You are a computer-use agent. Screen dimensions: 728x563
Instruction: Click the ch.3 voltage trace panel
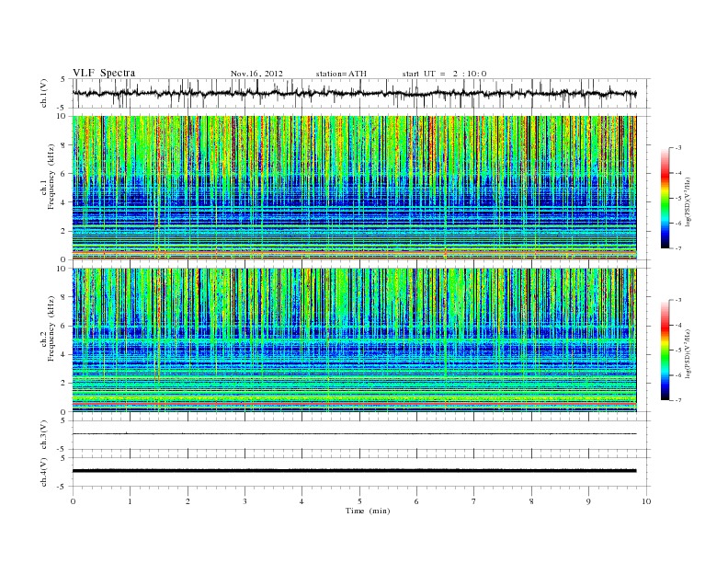pyautogui.click(x=361, y=435)
